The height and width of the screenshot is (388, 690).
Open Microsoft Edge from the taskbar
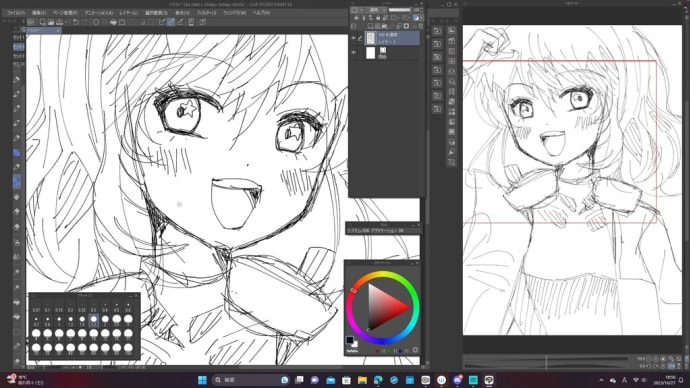[378, 380]
